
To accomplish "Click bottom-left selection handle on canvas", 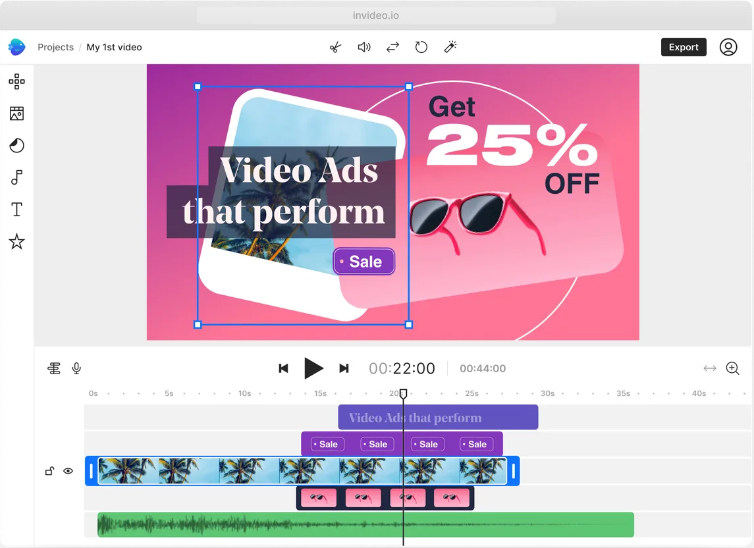I will coord(198,324).
